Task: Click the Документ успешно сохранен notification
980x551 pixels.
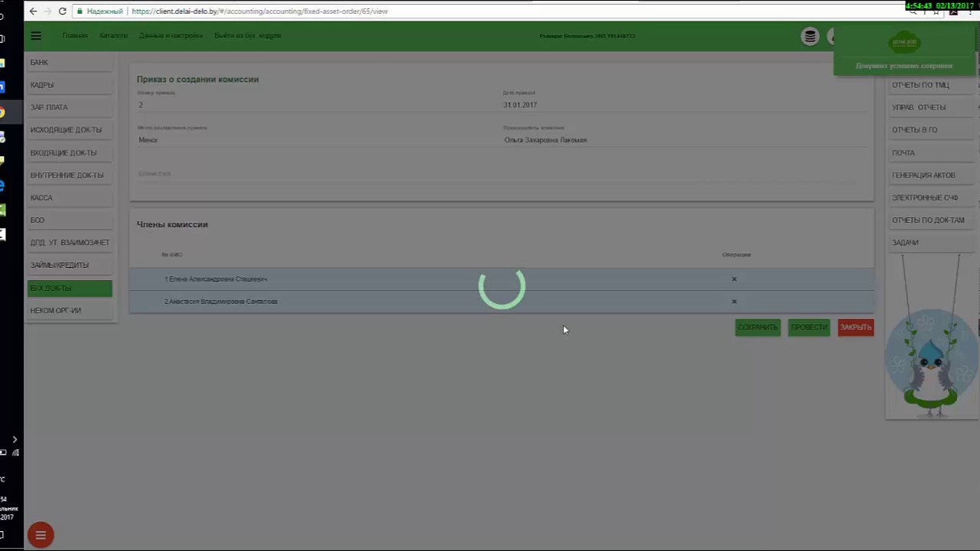Action: tap(904, 51)
